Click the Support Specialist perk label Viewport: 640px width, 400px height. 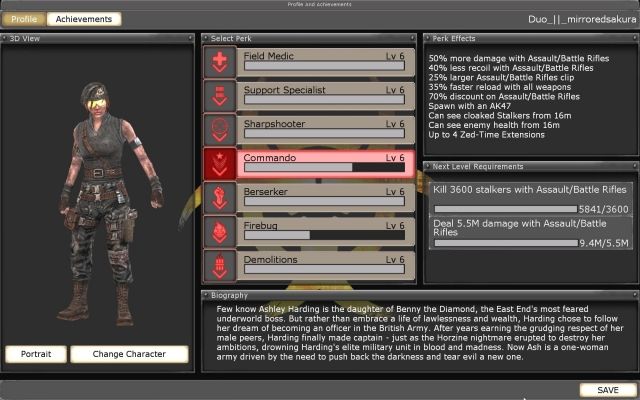[284, 90]
